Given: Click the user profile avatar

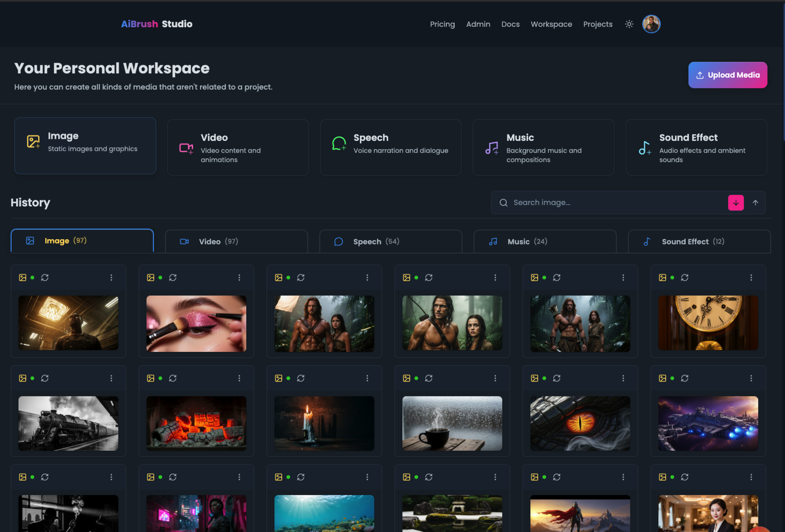Looking at the screenshot, I should pos(651,24).
